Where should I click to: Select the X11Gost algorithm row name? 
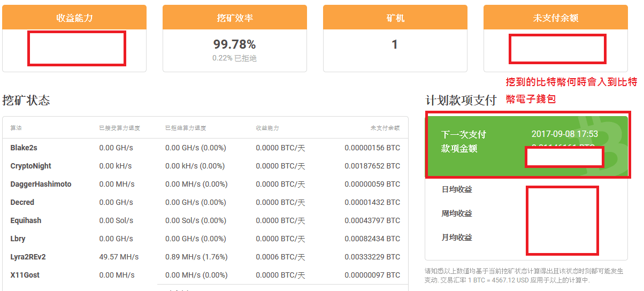tap(25, 275)
